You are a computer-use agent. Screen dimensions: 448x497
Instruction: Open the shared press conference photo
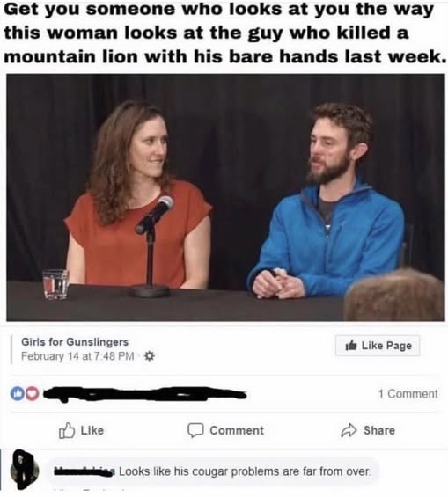click(225, 197)
